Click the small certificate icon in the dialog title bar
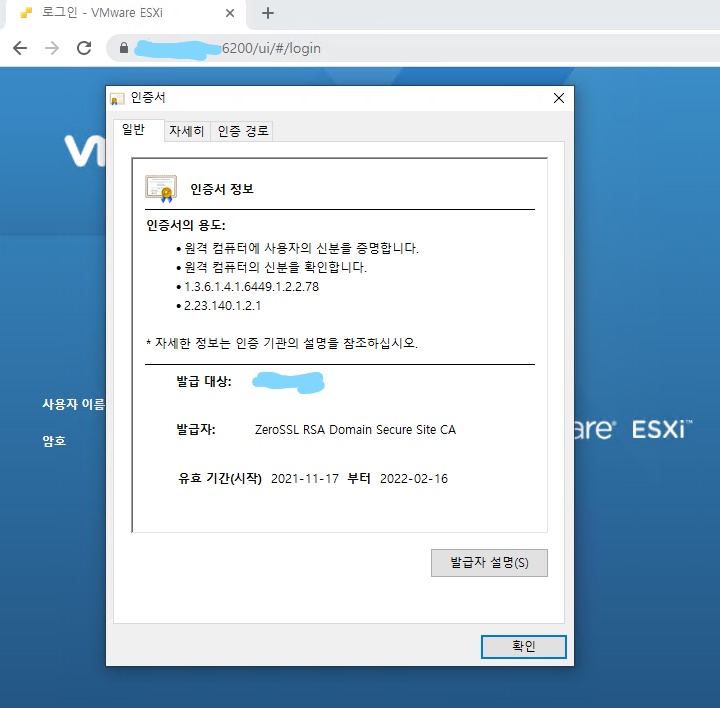720x708 pixels. (x=117, y=98)
